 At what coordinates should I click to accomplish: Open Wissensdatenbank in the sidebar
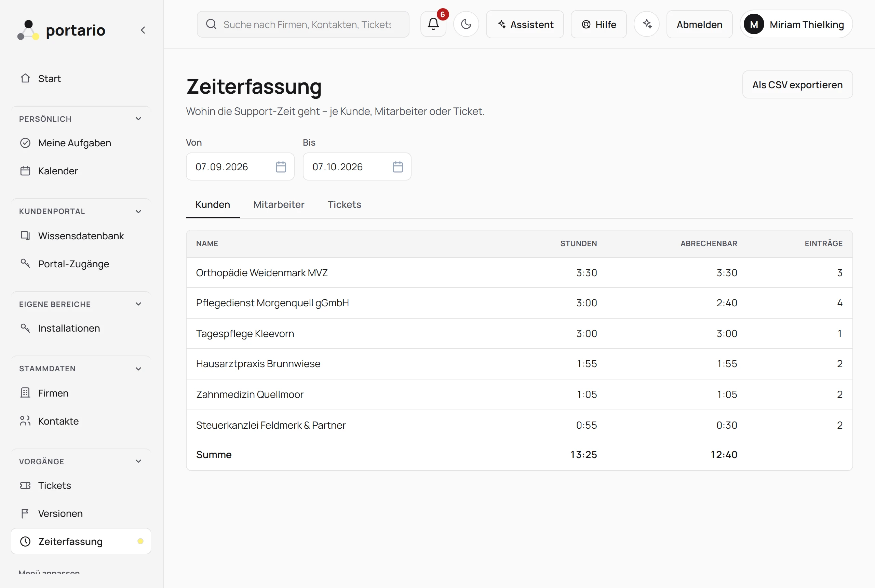(x=81, y=236)
